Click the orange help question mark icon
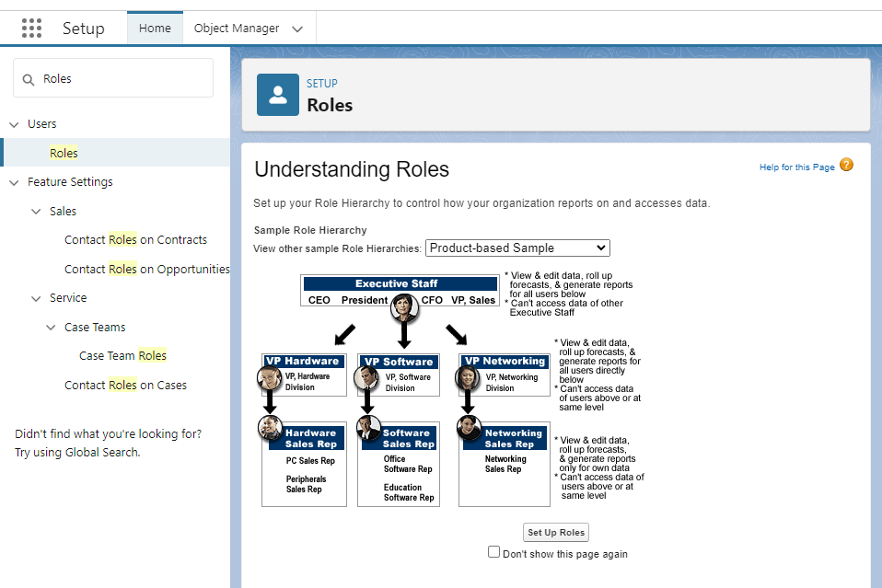Screen dimensions: 882x588 point(846,165)
